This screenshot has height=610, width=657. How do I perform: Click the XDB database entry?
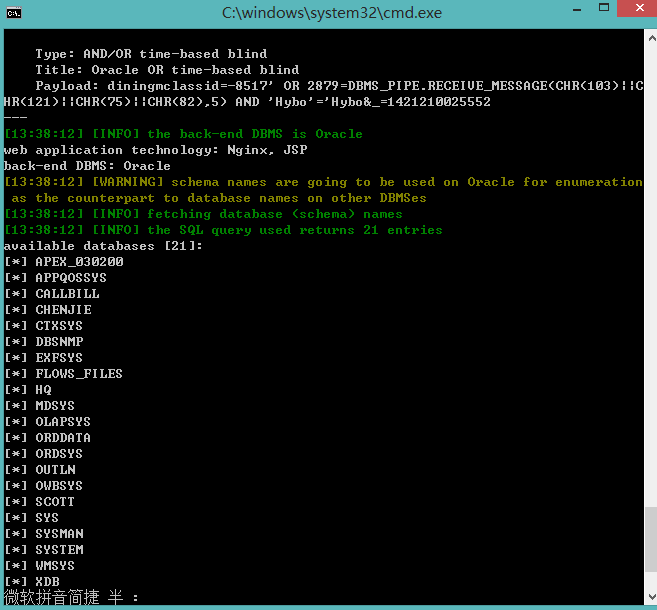(x=32, y=581)
